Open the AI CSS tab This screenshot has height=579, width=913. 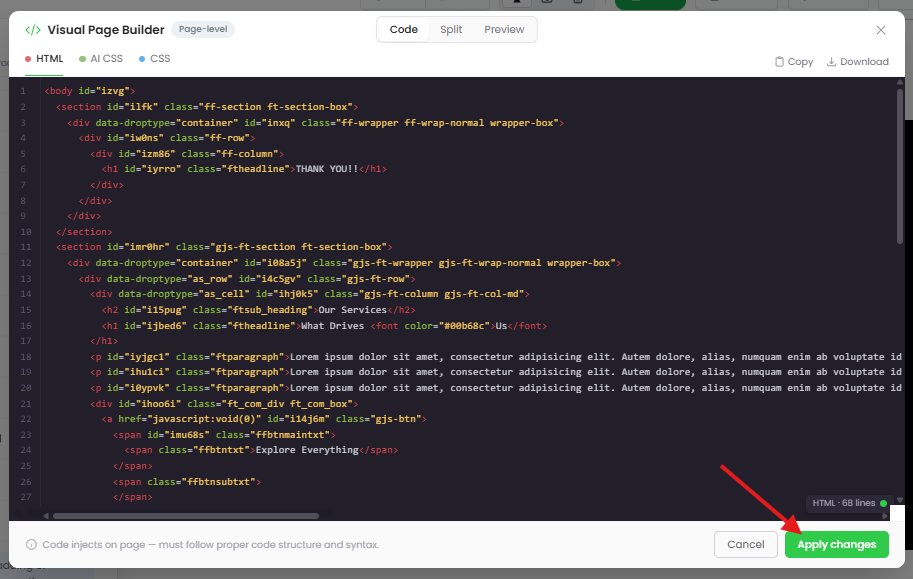tap(101, 59)
